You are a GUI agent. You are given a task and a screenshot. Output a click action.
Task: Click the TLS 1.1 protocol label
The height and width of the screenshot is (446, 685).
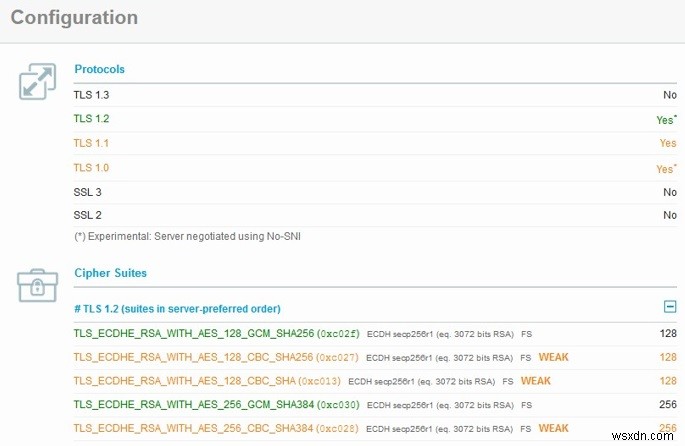(x=91, y=143)
